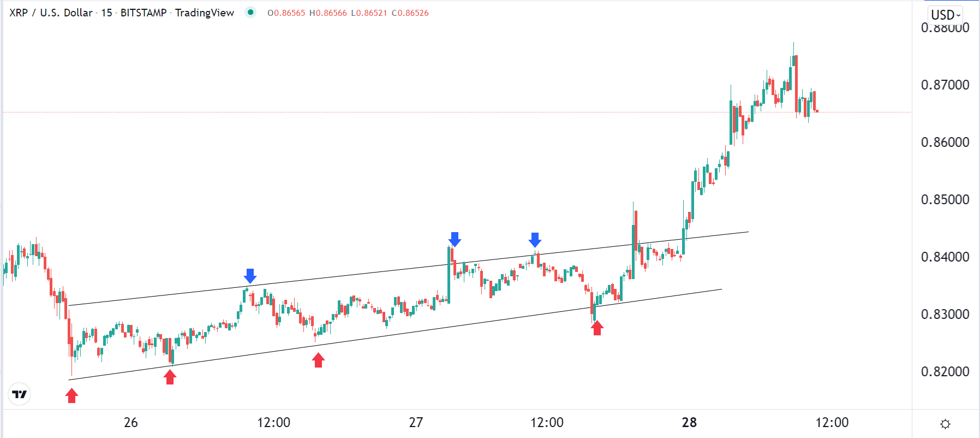Click the date label 27 on time axis
Screen dimensions: 980x438
click(416, 422)
